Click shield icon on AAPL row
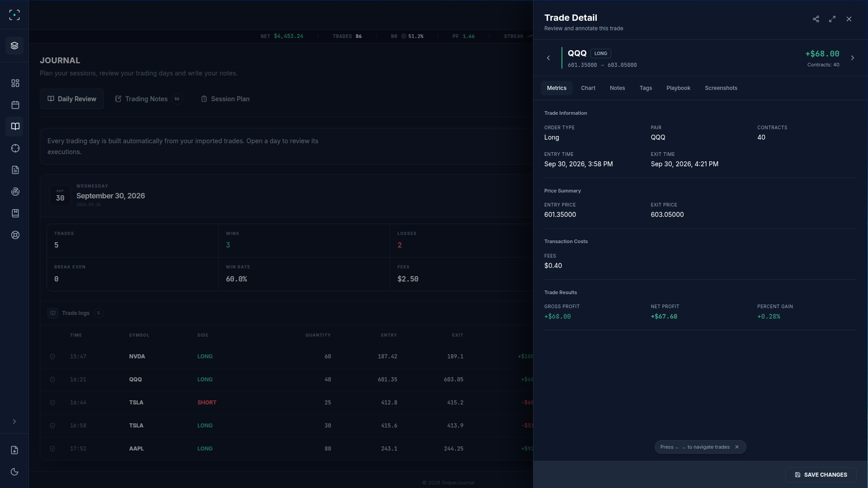 pyautogui.click(x=52, y=449)
